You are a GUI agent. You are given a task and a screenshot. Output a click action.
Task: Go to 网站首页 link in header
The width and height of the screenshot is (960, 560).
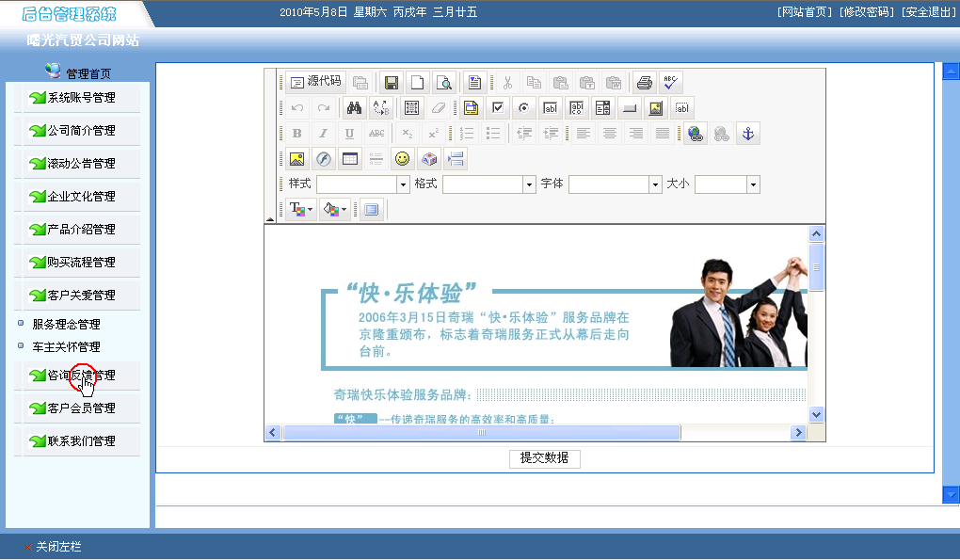[x=805, y=12]
